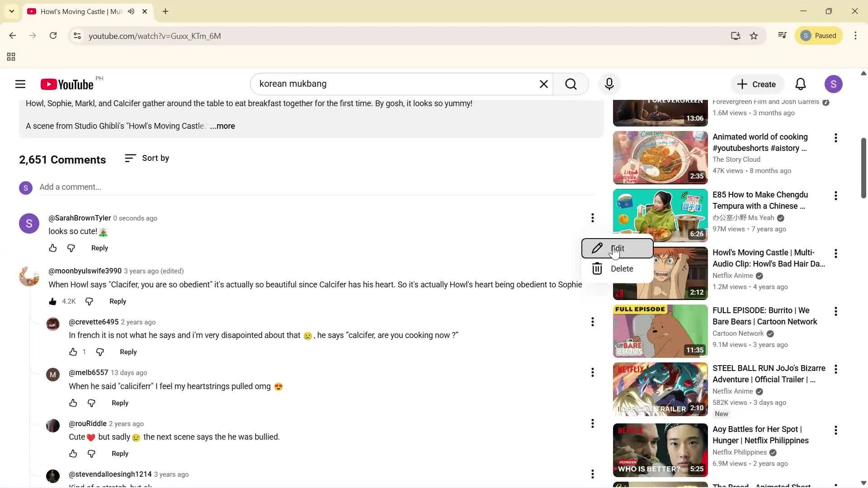
Task: Run the search using the magnifier icon
Action: 571,84
